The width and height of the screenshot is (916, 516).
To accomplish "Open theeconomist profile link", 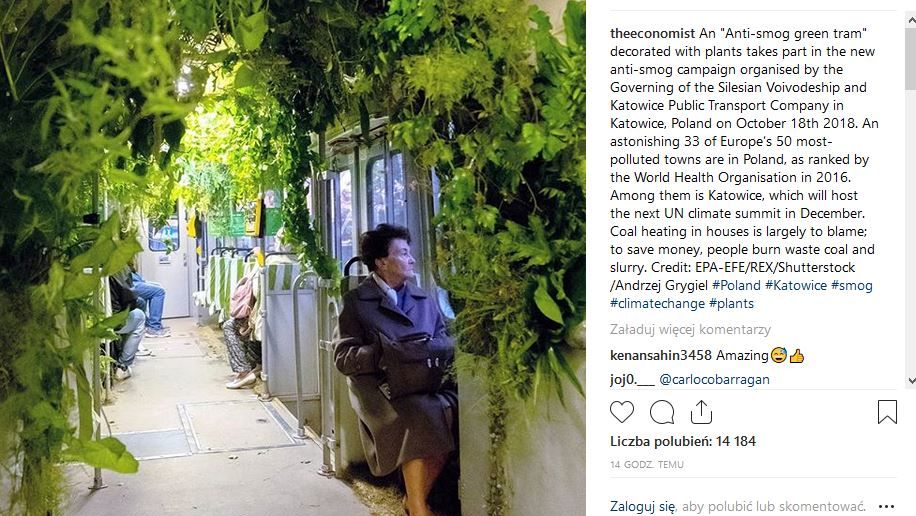I will click(653, 33).
